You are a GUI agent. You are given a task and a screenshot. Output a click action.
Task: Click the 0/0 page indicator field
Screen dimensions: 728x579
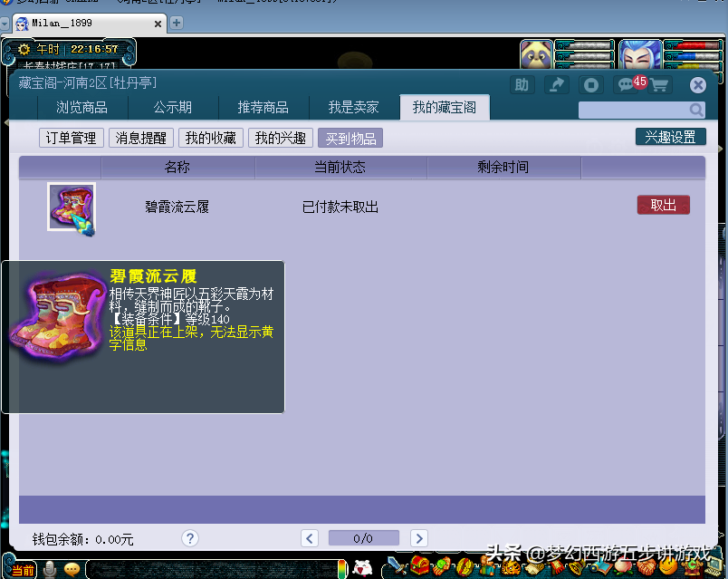[363, 538]
